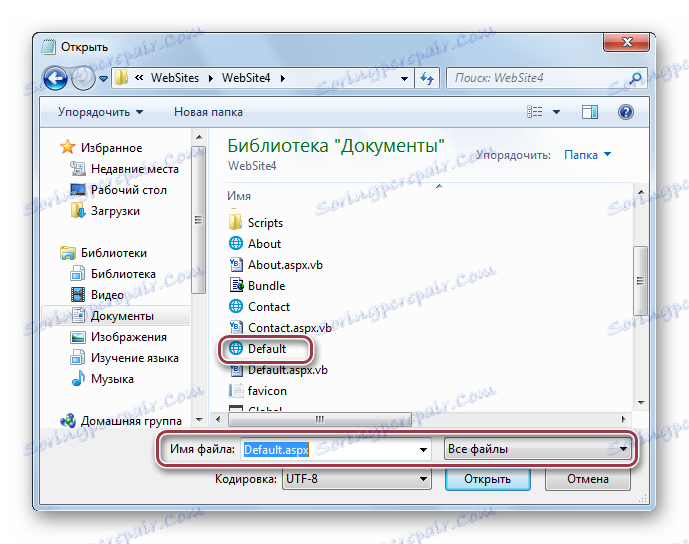The image size is (689, 544).
Task: Select the Default.aspx.vb file
Action: [287, 370]
